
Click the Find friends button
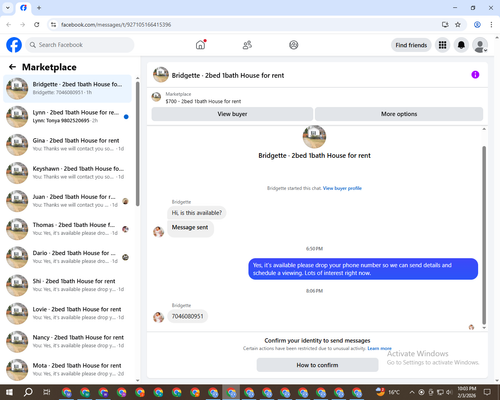[411, 45]
